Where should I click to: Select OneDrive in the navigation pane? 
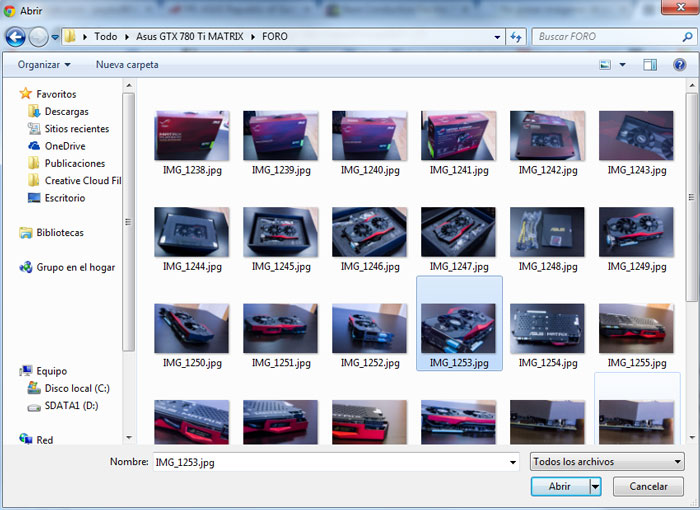(64, 146)
